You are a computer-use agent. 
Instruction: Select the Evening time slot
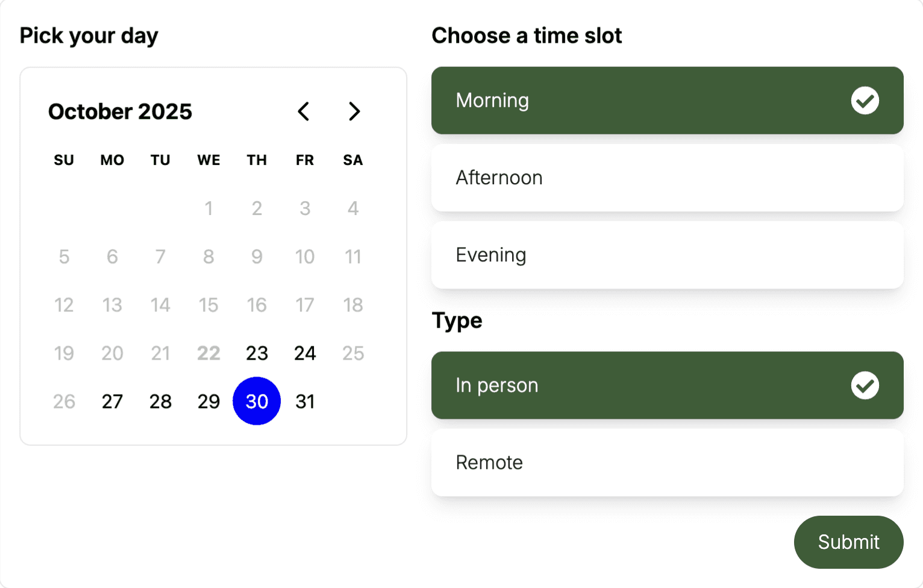coord(667,255)
